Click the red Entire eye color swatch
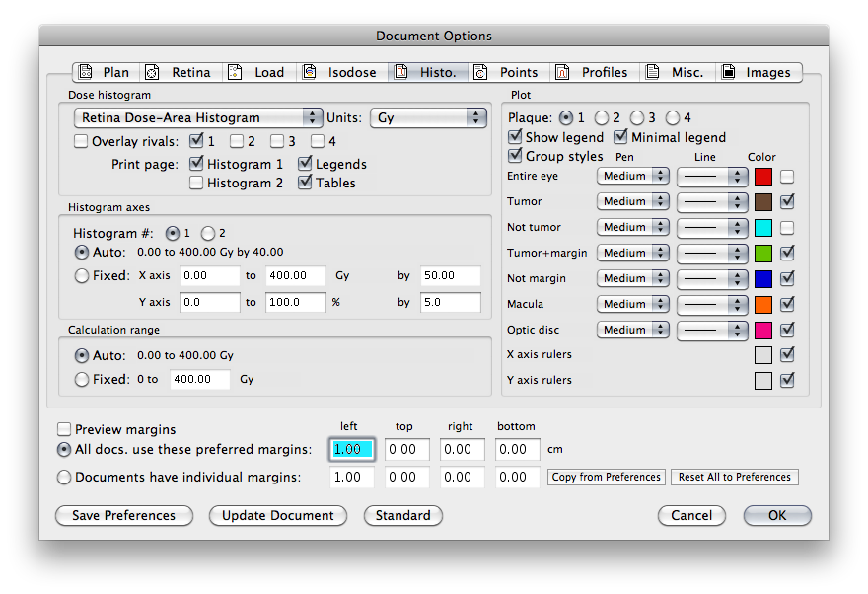 [763, 177]
